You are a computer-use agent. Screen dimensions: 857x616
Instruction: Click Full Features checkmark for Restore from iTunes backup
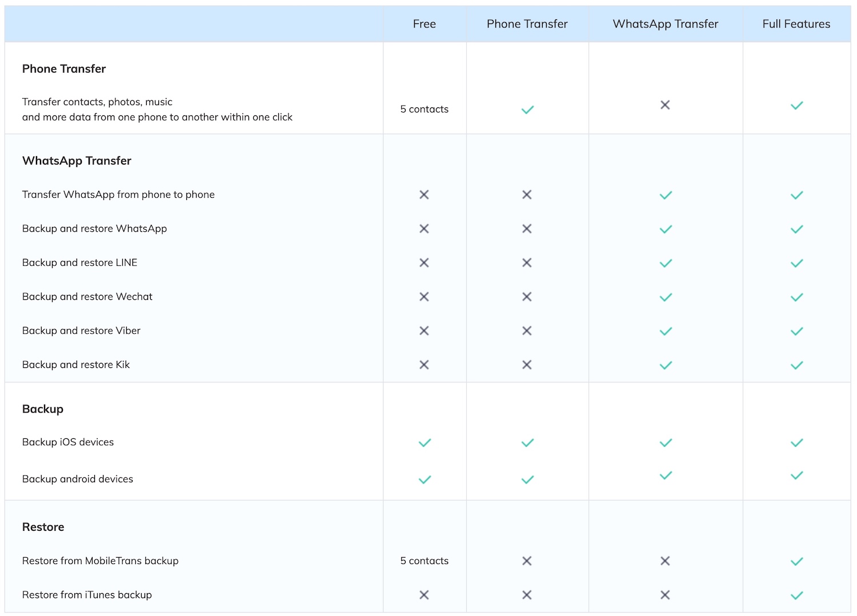796,595
